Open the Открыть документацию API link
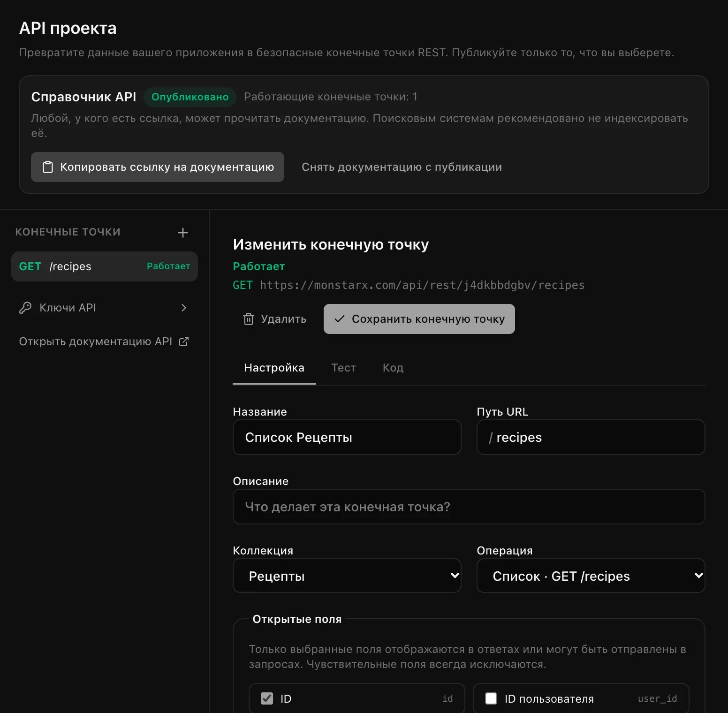 [104, 341]
